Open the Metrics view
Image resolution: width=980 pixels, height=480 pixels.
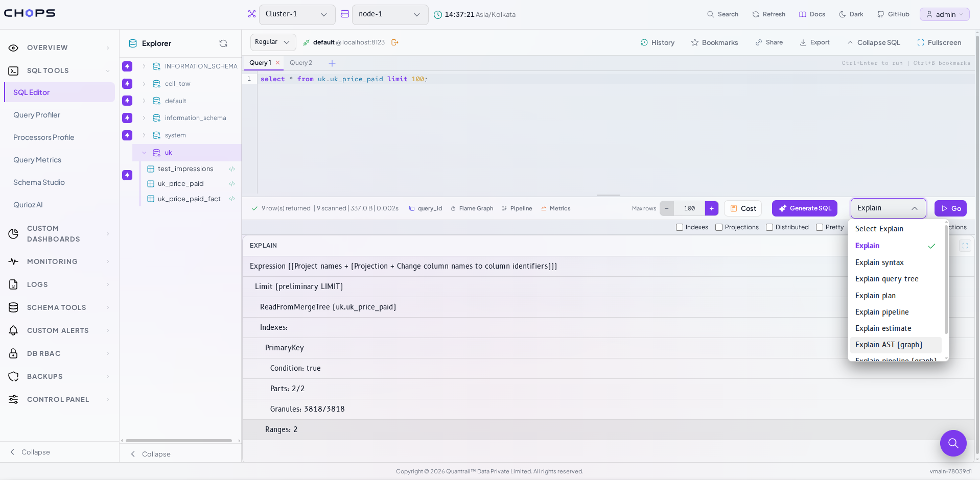556,208
